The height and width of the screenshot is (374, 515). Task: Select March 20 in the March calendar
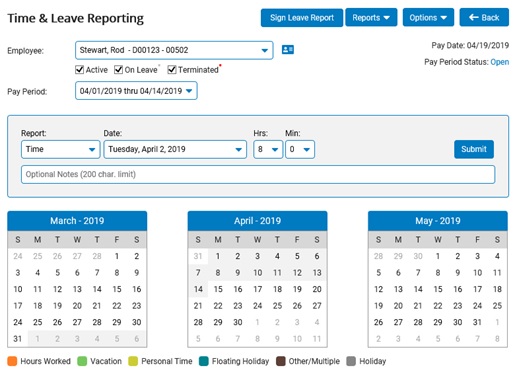tap(77, 306)
